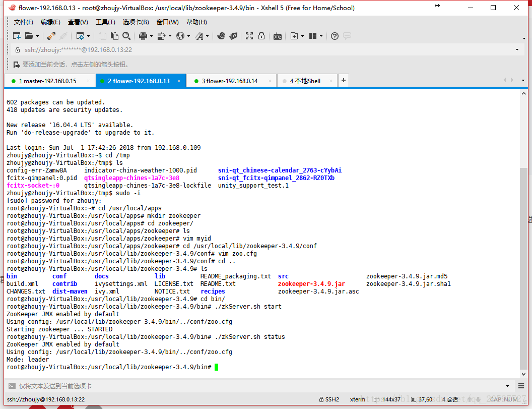Screen dimensions: 532x409
Task: Open the compose bar hamburger menu
Action: [x=521, y=386]
